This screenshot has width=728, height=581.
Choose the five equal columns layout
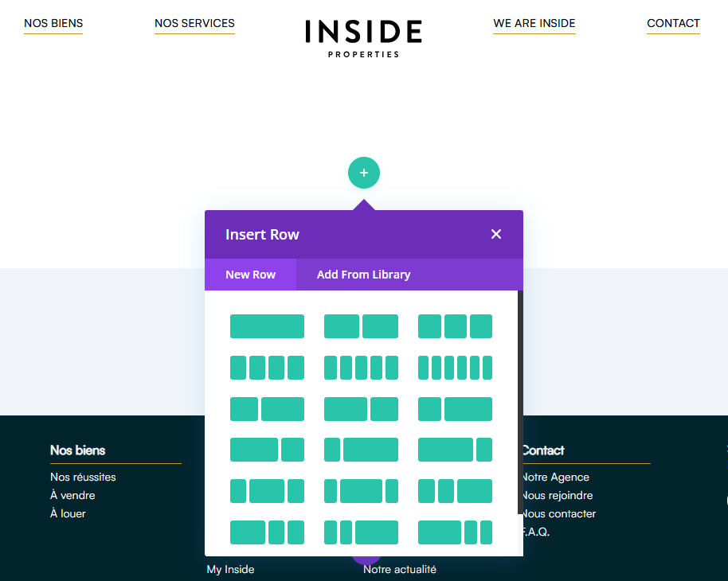click(361, 368)
